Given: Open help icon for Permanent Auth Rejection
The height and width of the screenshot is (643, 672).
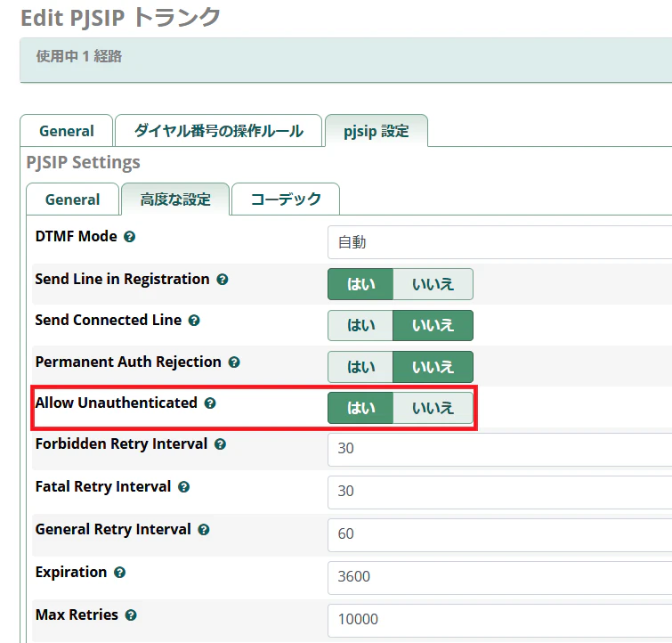Looking at the screenshot, I should [x=234, y=362].
